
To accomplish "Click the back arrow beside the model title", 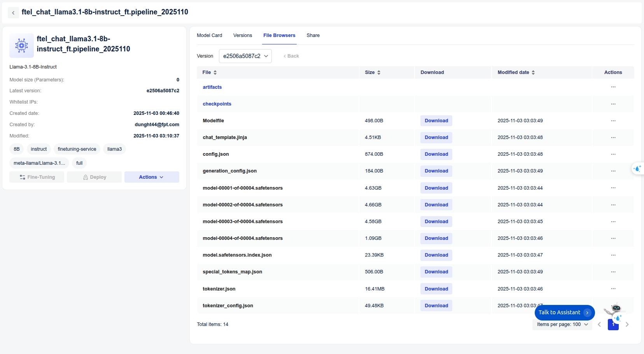I will coord(13,13).
